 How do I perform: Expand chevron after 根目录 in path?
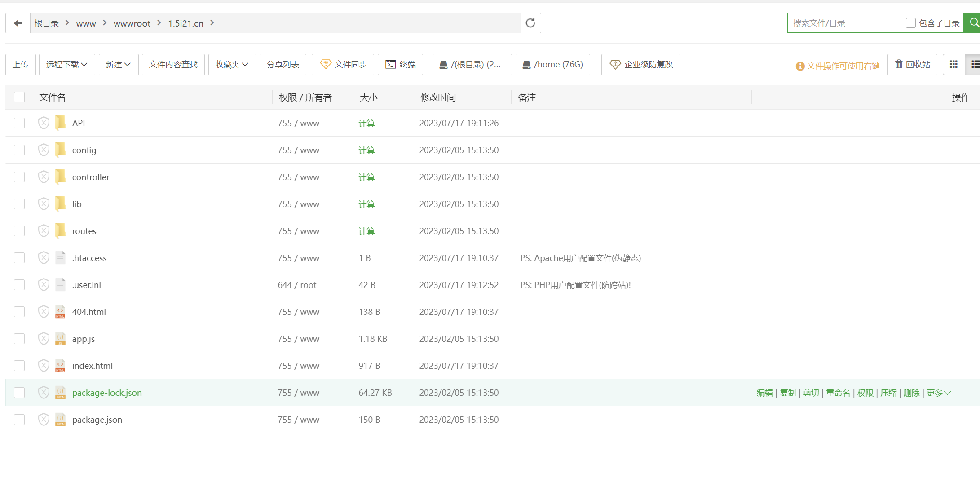click(x=67, y=23)
